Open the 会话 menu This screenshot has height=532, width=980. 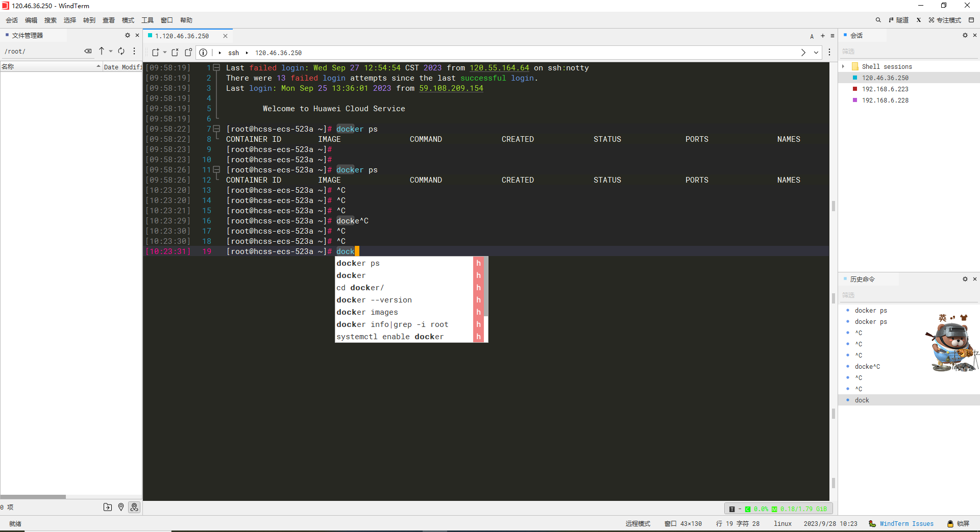[12, 20]
